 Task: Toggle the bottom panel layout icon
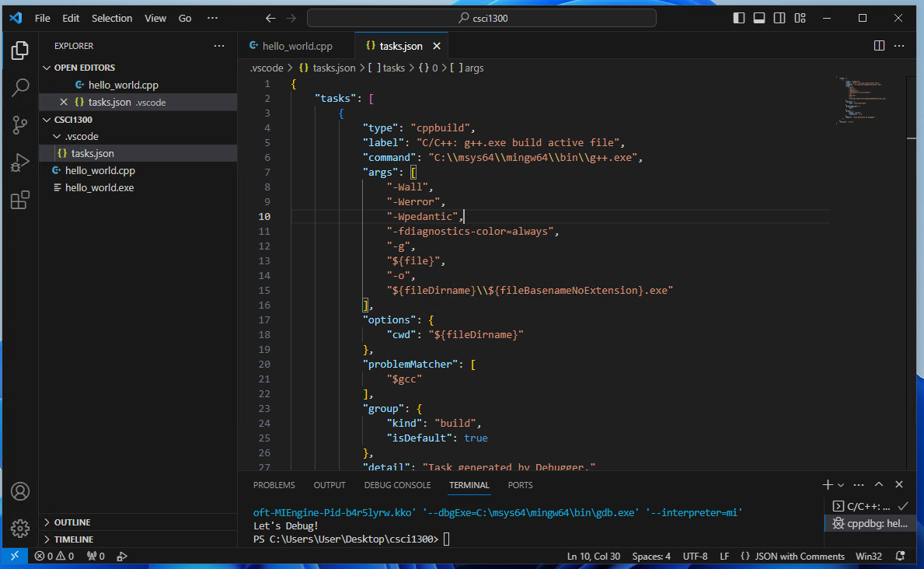coord(759,19)
